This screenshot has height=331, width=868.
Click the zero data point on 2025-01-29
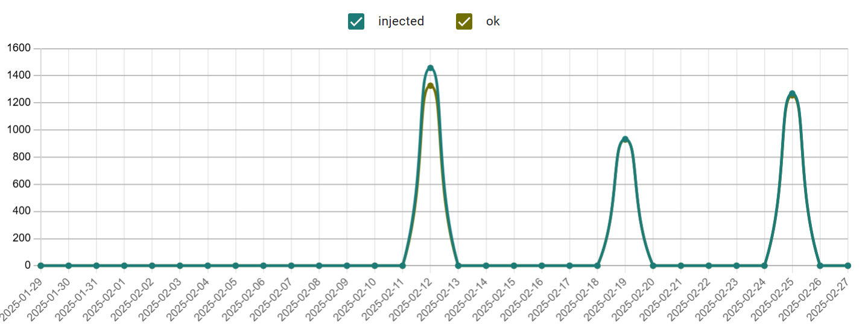(x=41, y=266)
